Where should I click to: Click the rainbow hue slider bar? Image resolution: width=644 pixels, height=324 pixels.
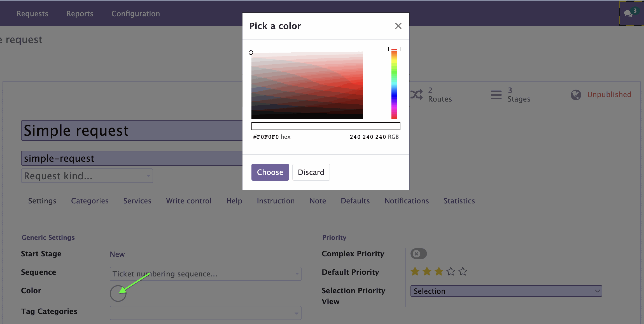394,84
